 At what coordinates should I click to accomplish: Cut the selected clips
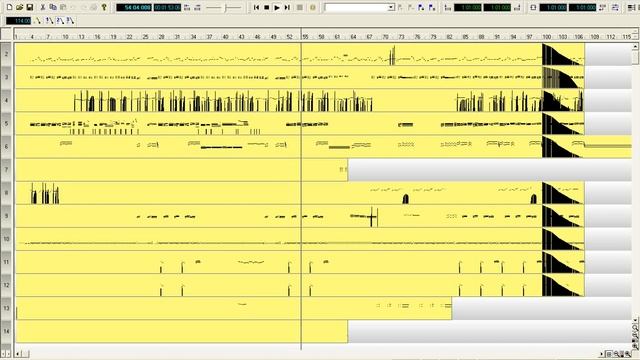[x=42, y=7]
